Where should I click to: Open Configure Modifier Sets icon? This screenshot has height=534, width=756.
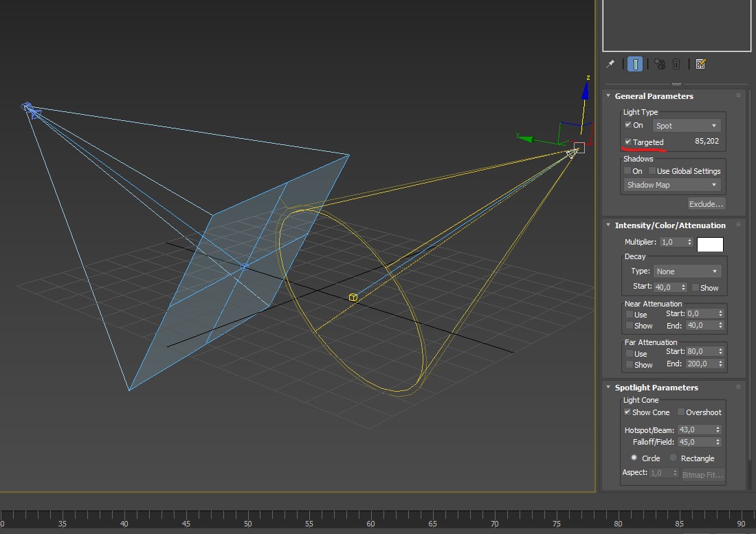click(x=700, y=64)
